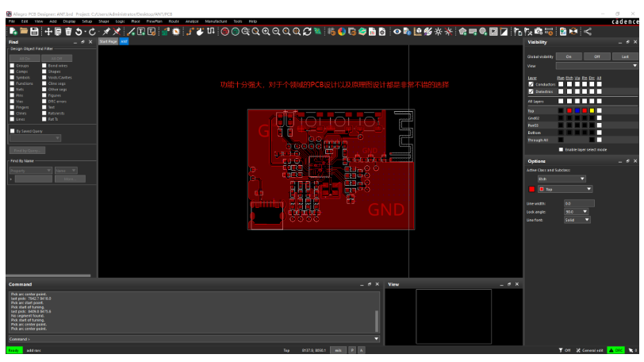Click the DRC status button in the status bar
This screenshot has height=362, width=644.
pyautogui.click(x=615, y=351)
